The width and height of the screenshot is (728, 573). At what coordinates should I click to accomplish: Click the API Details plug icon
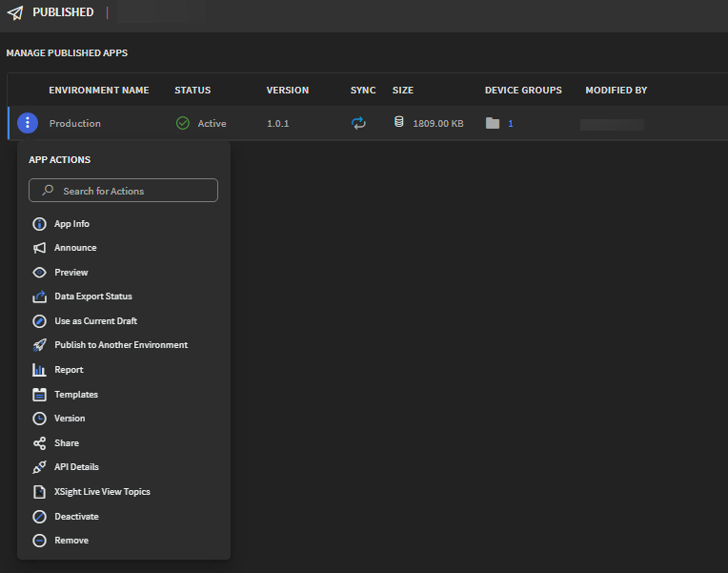pos(39,467)
